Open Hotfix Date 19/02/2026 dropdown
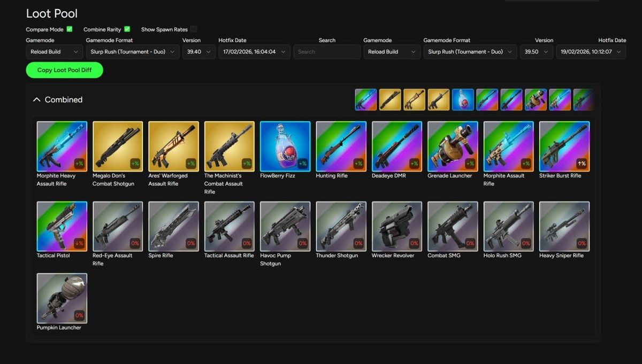The width and height of the screenshot is (642, 364). pos(591,52)
